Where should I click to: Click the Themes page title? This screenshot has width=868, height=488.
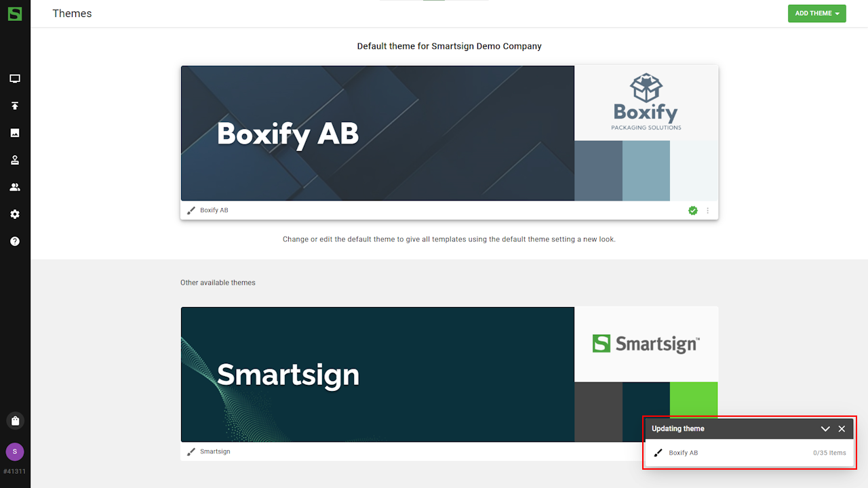click(72, 14)
